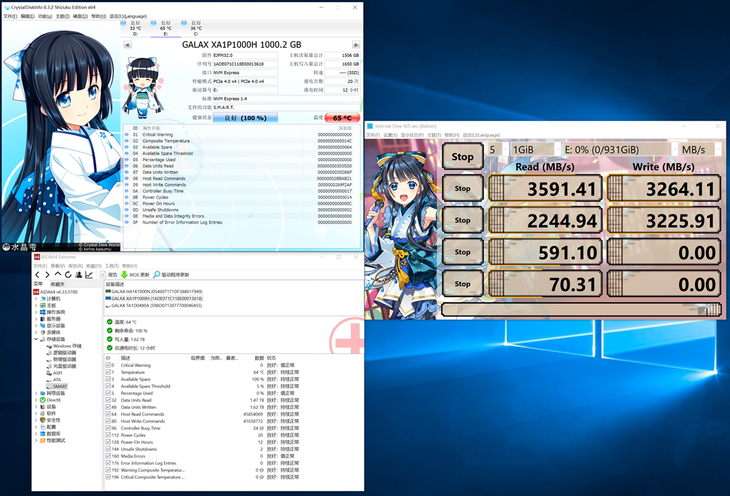The image size is (730, 496).
Task: Toggle Critical Composite Temperature checkbox
Action: (108, 477)
